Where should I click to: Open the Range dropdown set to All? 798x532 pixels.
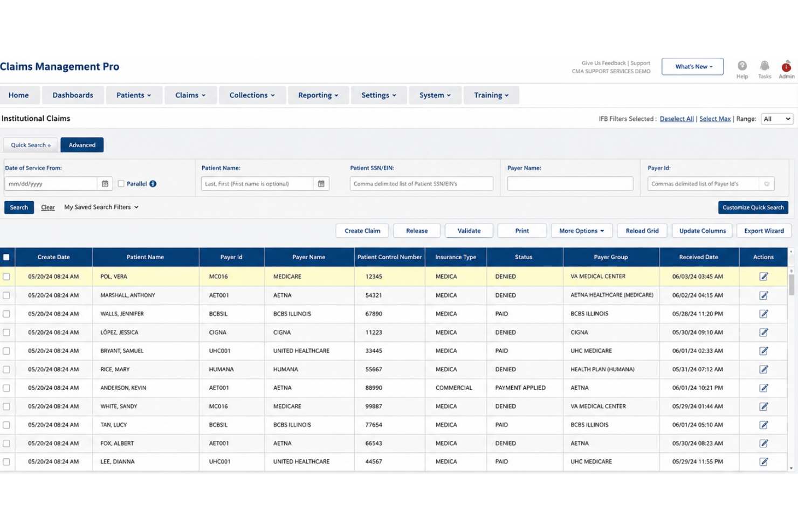pos(777,119)
